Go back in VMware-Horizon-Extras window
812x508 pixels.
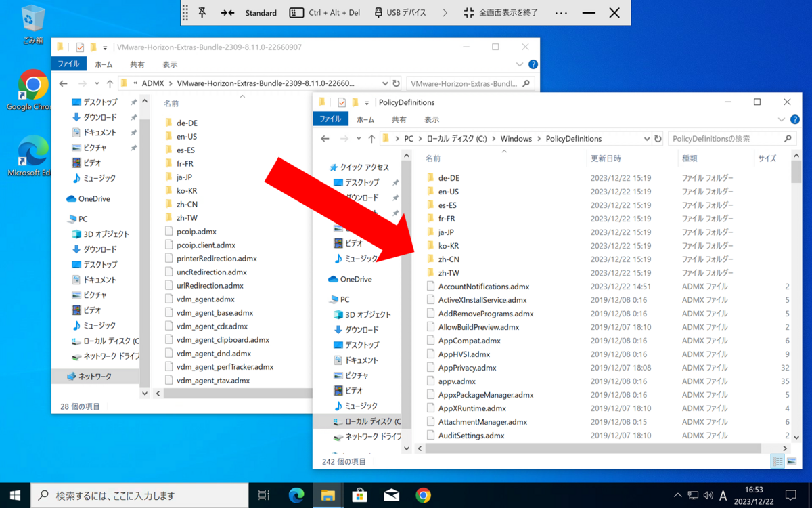[64, 83]
